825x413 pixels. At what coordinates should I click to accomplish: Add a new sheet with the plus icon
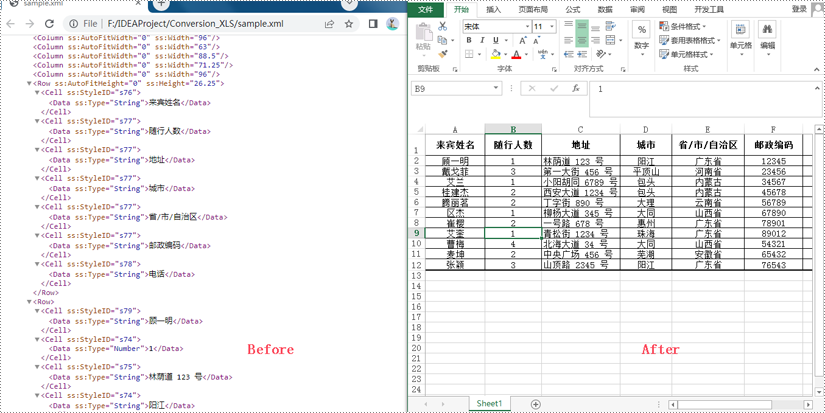pyautogui.click(x=536, y=404)
